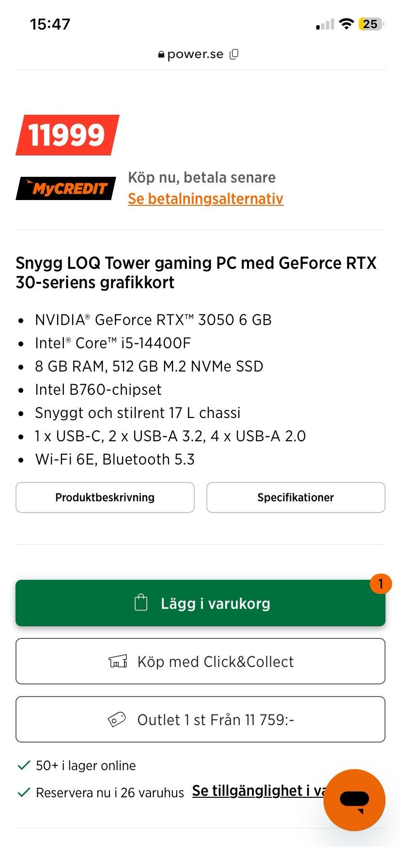
Task: Choose Köp med Click&Collect text
Action: click(216, 662)
